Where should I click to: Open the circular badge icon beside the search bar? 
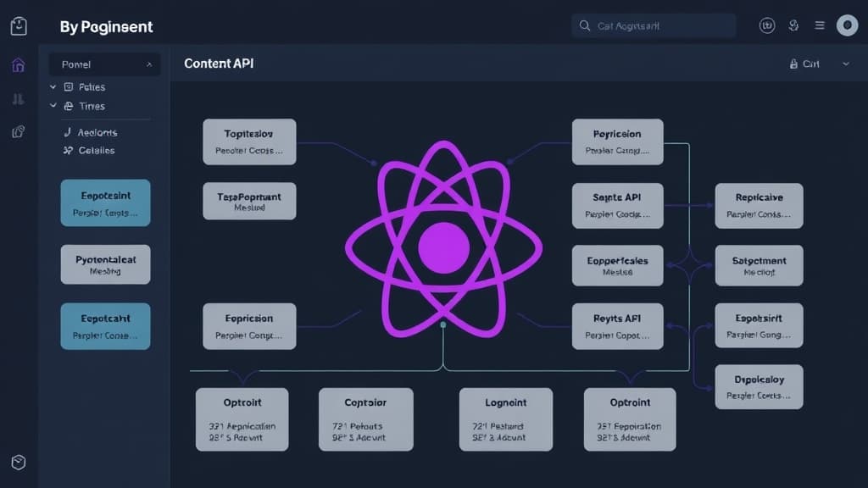pos(767,25)
